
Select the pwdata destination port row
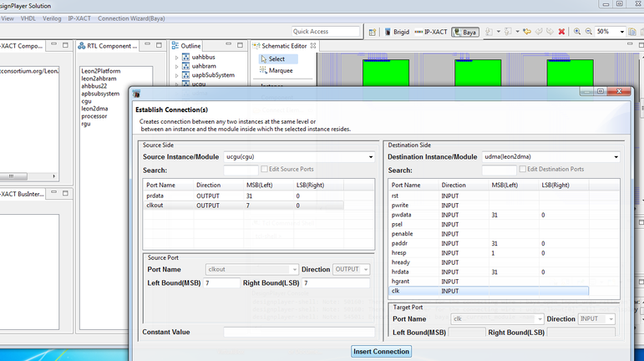pyautogui.click(x=489, y=215)
